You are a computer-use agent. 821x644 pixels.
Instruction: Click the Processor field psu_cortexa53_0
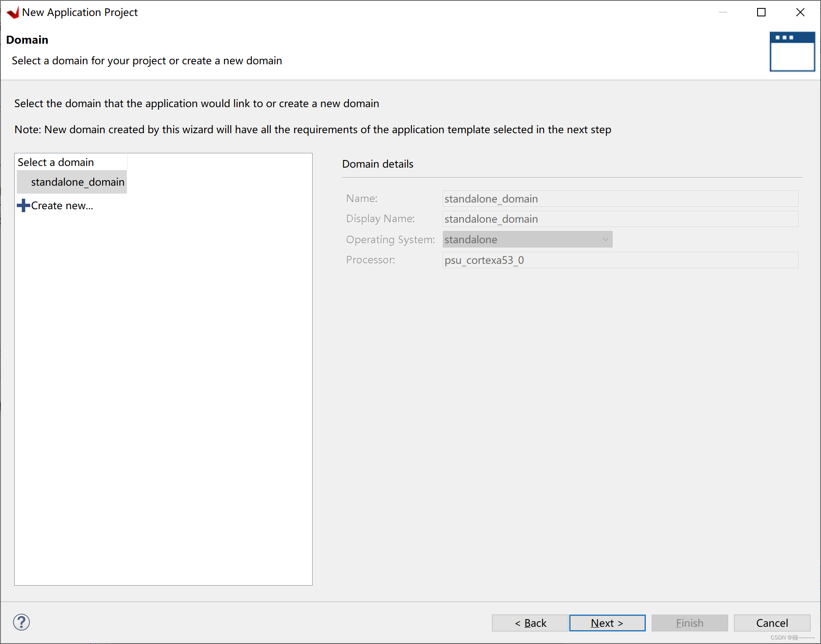coord(620,260)
